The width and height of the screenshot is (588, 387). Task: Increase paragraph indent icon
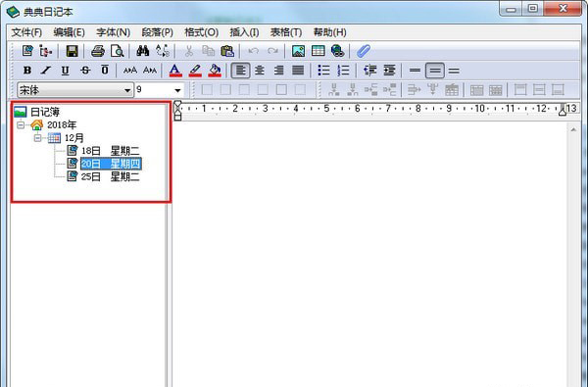click(x=389, y=71)
